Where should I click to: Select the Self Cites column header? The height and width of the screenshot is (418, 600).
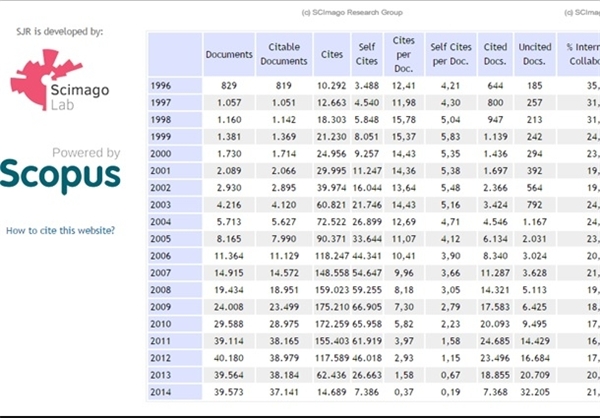[367, 54]
